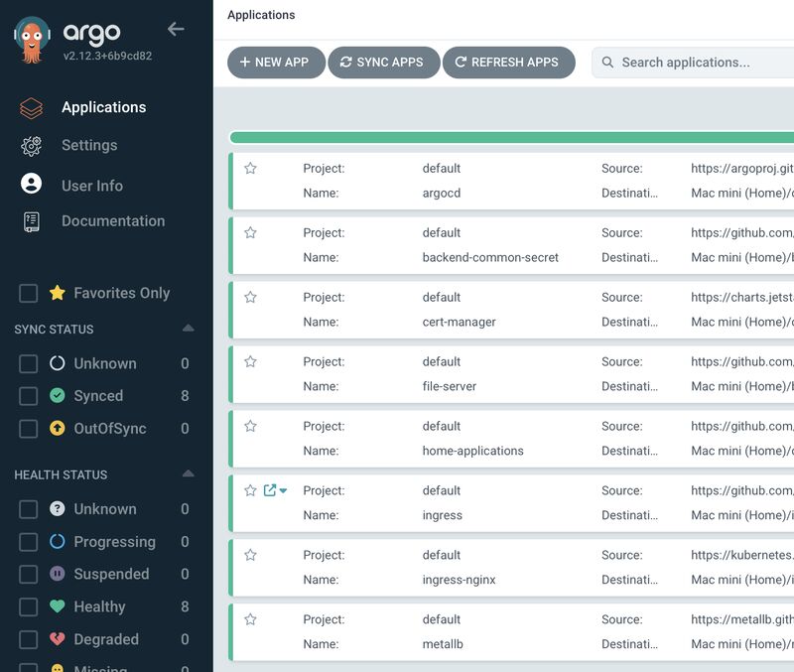This screenshot has width=794, height=672.
Task: Go to User Info page
Action: 91,186
